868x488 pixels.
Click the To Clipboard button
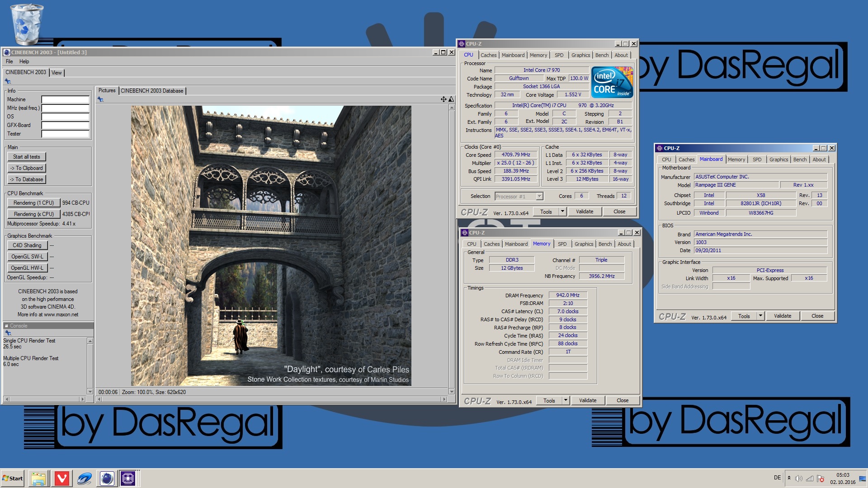pyautogui.click(x=27, y=168)
